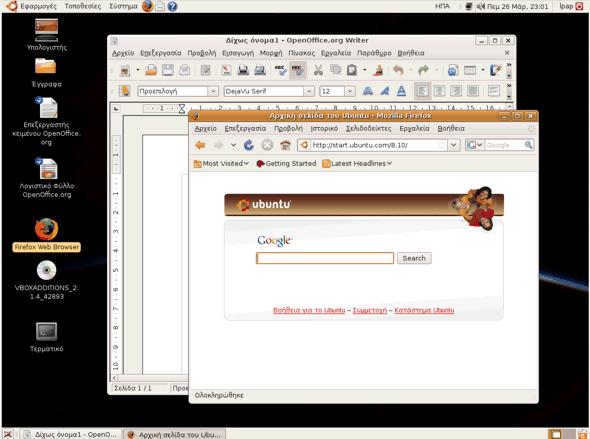The height and width of the screenshot is (439, 590).
Task: Open Firefox Ιστορικό menu
Action: click(x=324, y=129)
